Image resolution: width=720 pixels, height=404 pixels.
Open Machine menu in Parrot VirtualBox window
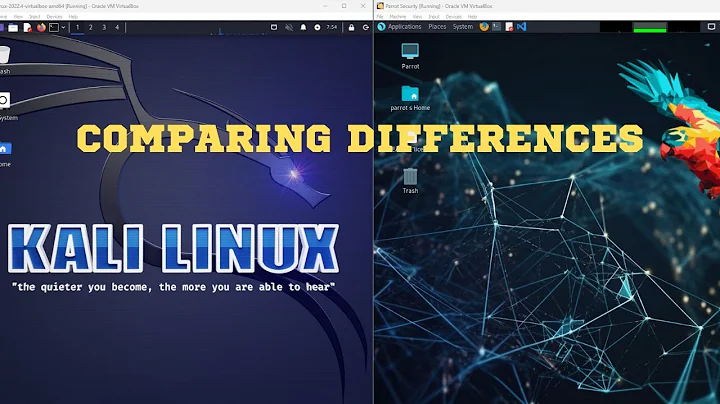[398, 17]
